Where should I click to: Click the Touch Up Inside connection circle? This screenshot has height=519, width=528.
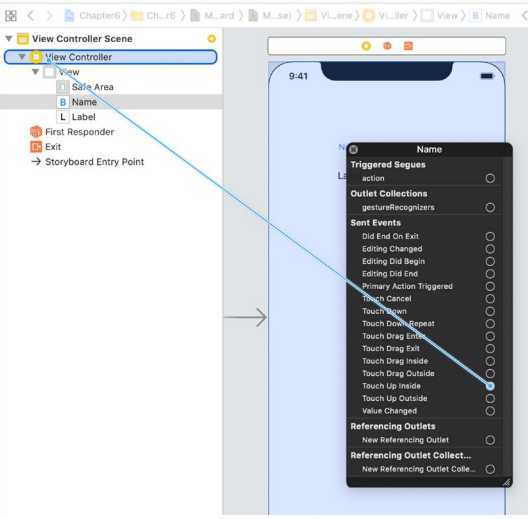490,386
